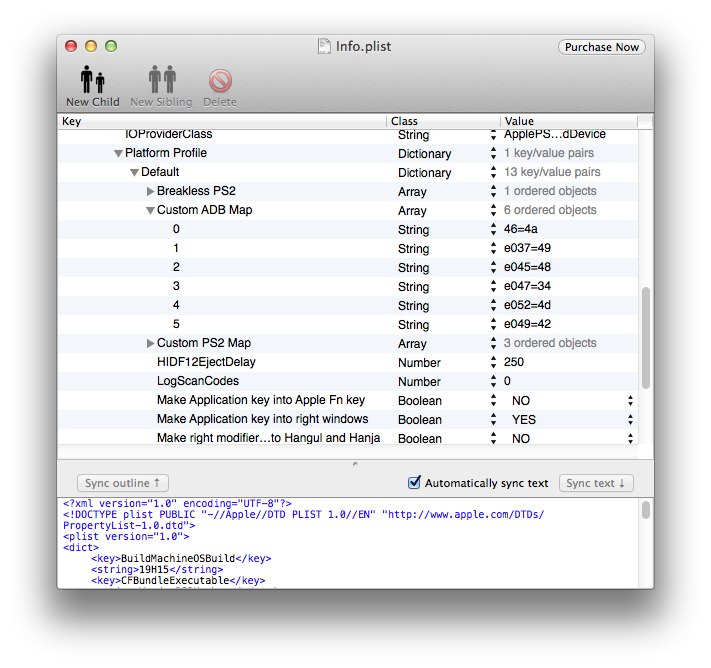
Task: Click the Purchase Now button
Action: click(601, 47)
